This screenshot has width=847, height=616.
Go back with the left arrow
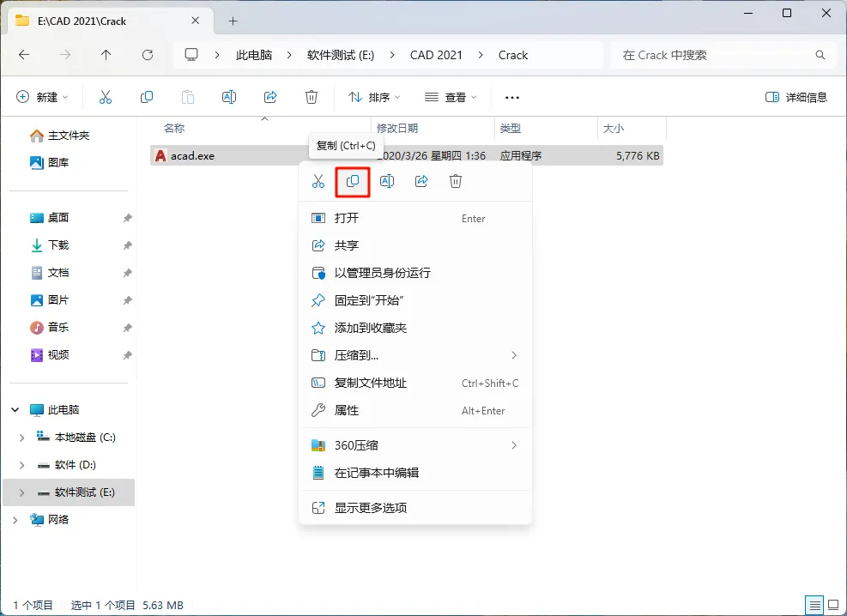24,55
